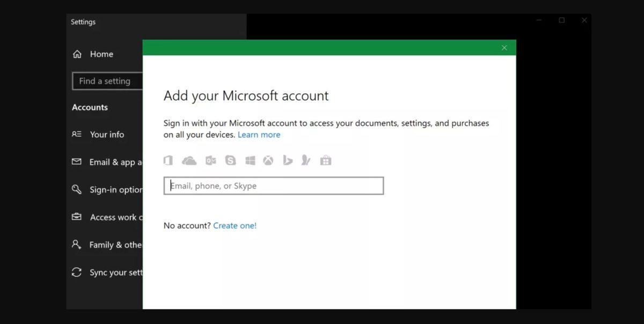Viewport: 644px width, 324px height.
Task: Select the Office icon in the account dialog
Action: tap(168, 160)
